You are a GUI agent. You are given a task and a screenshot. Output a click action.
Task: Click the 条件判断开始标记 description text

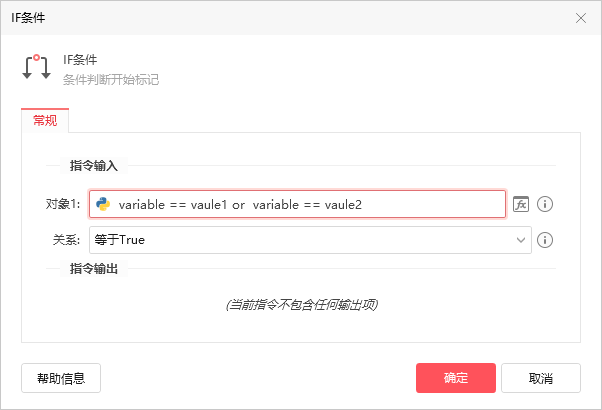coord(104,79)
